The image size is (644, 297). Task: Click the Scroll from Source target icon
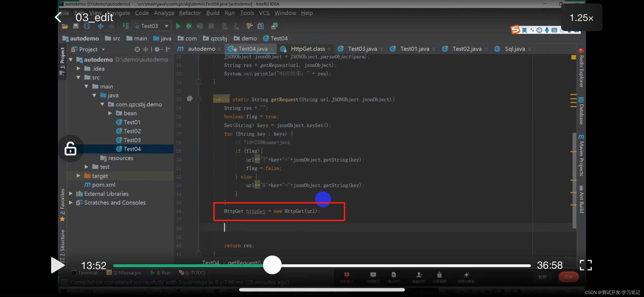[x=137, y=49]
